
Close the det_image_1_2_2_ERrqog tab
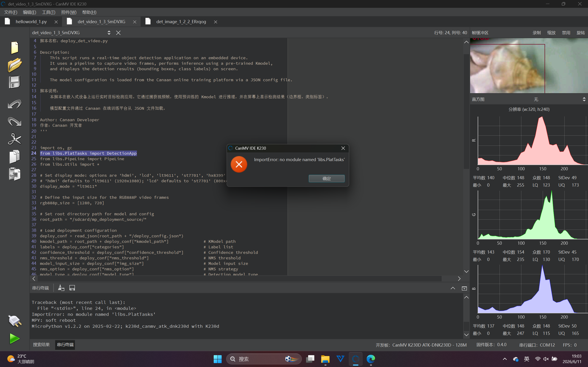[x=216, y=22]
